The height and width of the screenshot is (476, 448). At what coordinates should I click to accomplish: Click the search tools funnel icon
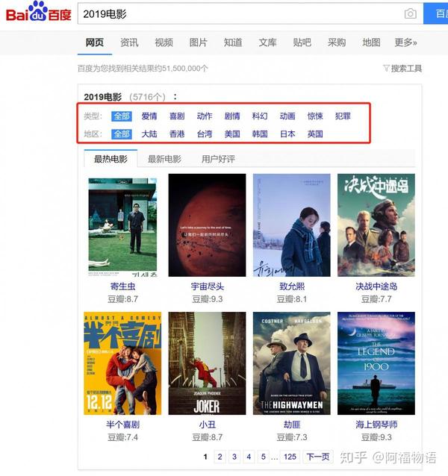(x=386, y=68)
